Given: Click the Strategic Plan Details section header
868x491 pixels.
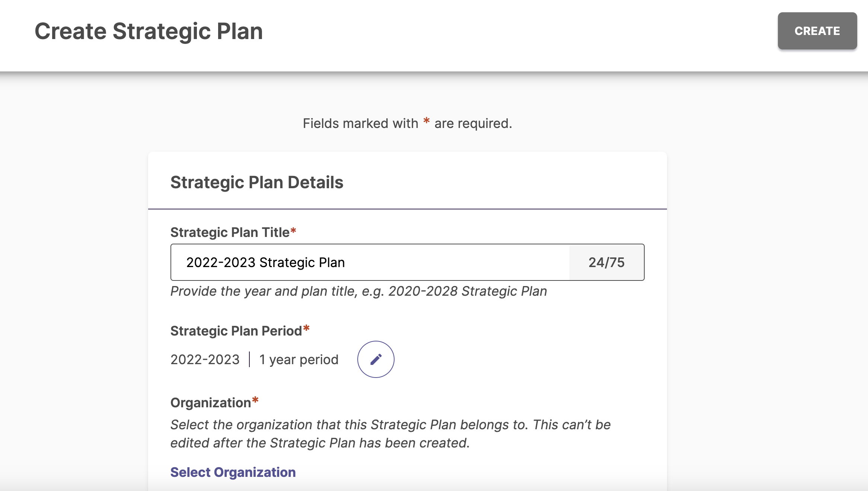Looking at the screenshot, I should tap(257, 182).
